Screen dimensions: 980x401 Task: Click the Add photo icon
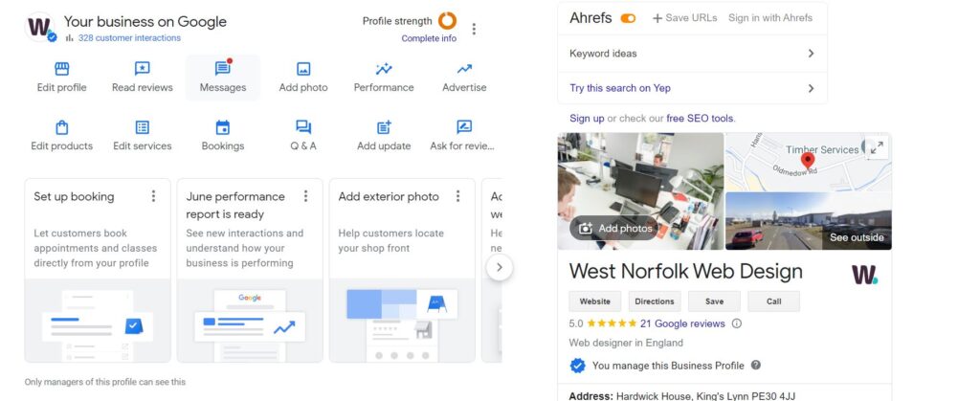click(303, 69)
